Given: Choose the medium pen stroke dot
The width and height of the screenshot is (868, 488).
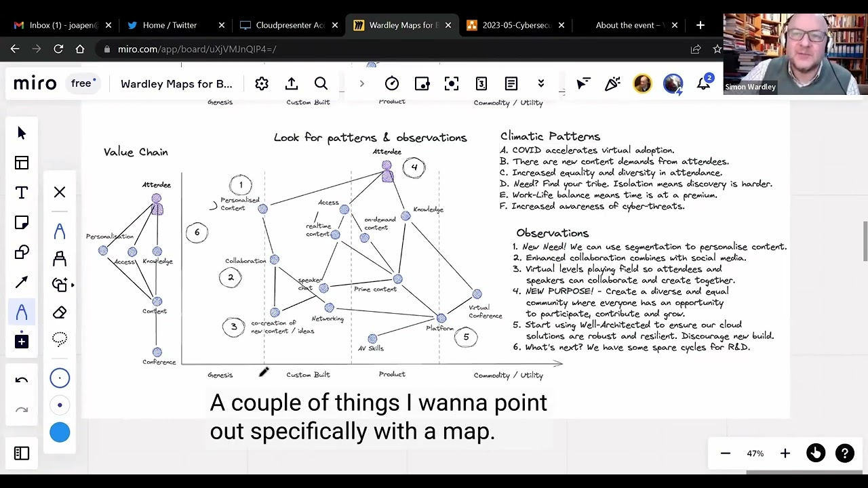Looking at the screenshot, I should [x=60, y=405].
